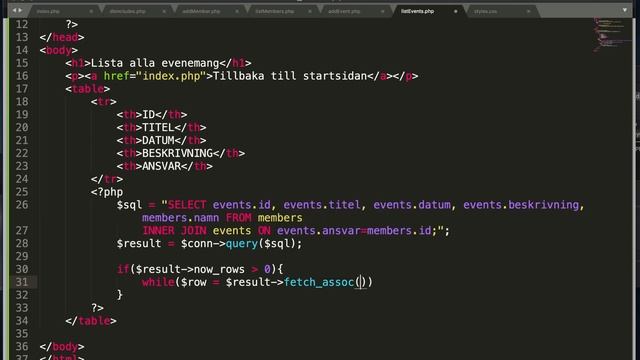640x360 pixels.
Task: Click the text 'Lista alla evenemang'
Action: click(155, 63)
